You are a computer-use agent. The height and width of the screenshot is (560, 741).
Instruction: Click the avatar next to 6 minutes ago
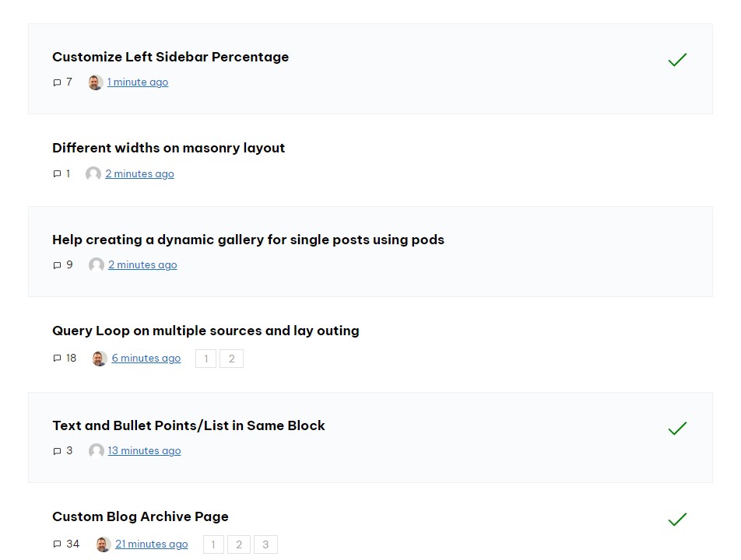(100, 359)
